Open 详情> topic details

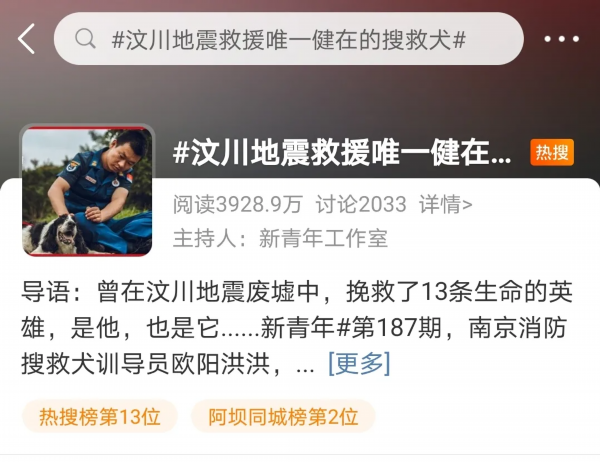[x=446, y=204]
